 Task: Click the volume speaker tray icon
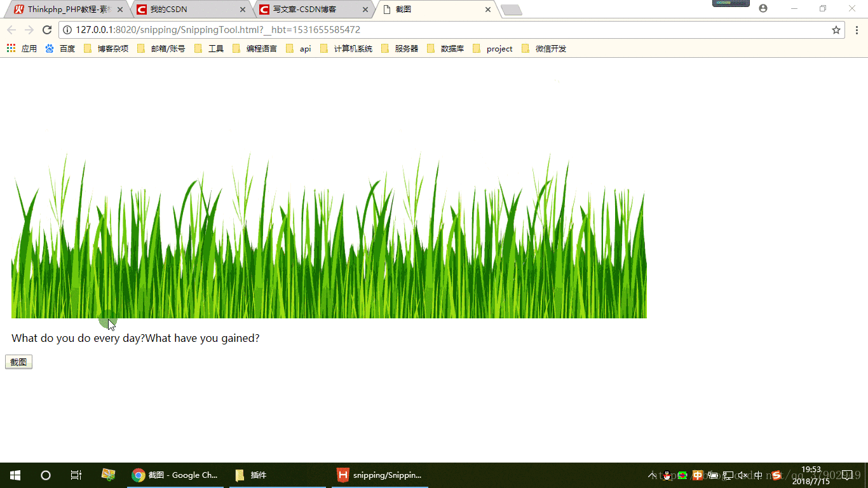coord(743,475)
